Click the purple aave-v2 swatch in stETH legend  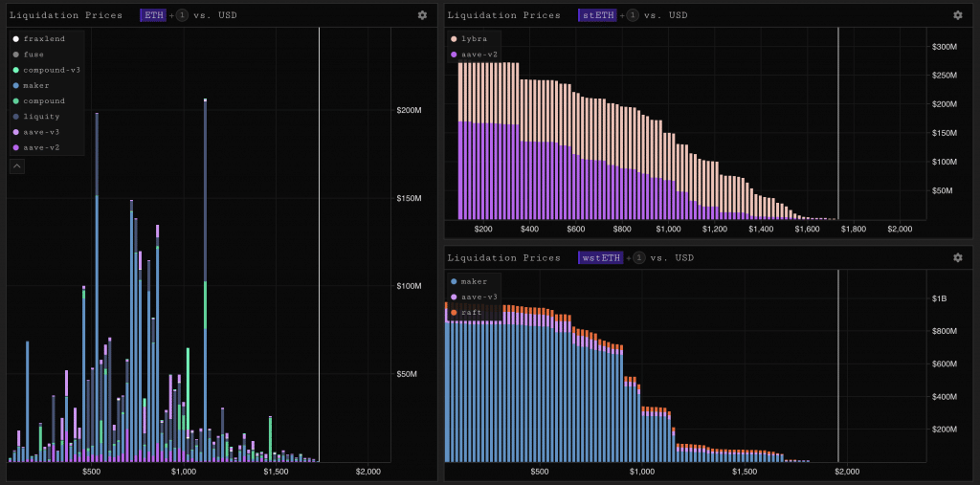454,55
